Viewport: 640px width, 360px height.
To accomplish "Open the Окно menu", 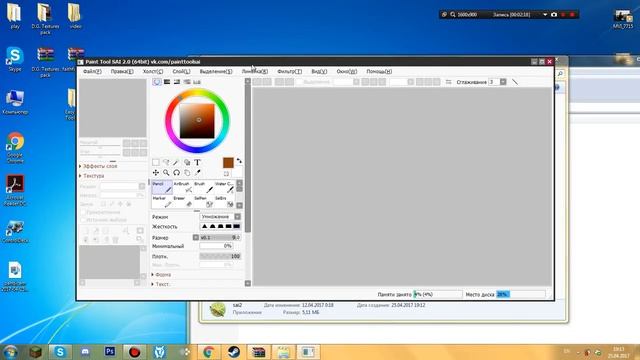I will [347, 71].
